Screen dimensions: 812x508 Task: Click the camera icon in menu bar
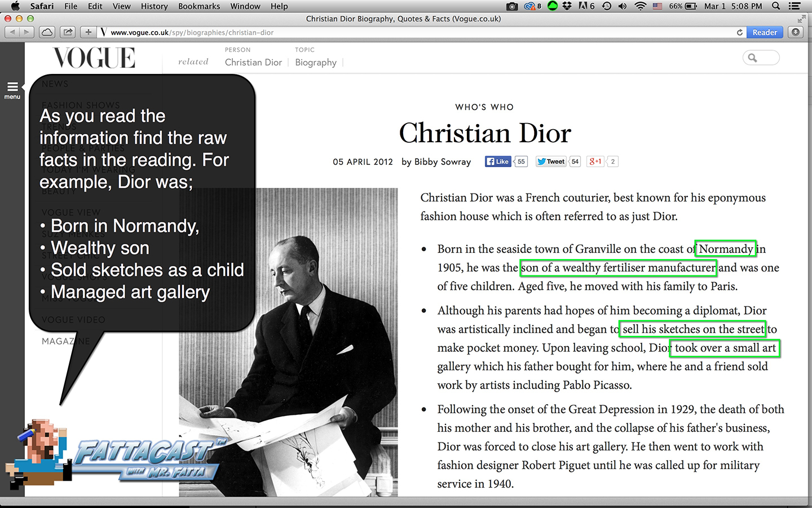click(512, 6)
